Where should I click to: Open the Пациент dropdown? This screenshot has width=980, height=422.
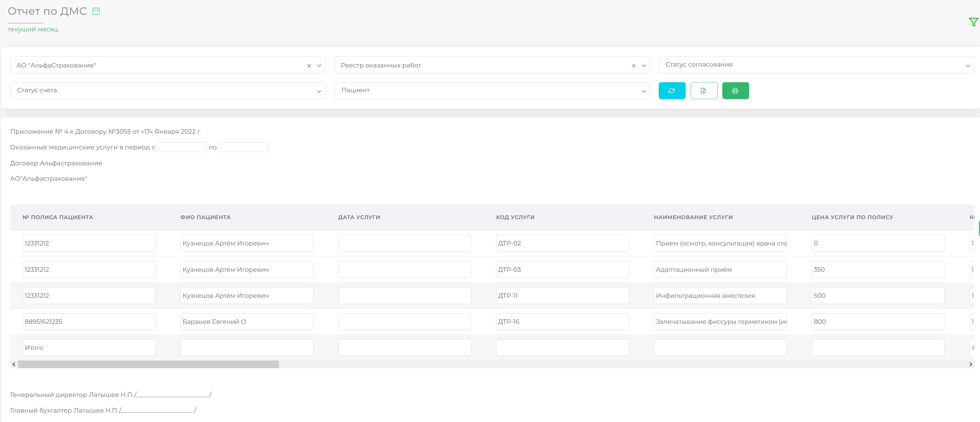tap(492, 90)
